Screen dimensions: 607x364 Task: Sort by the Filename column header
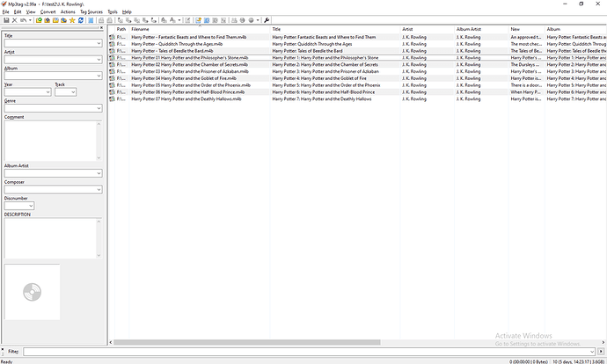[200, 29]
